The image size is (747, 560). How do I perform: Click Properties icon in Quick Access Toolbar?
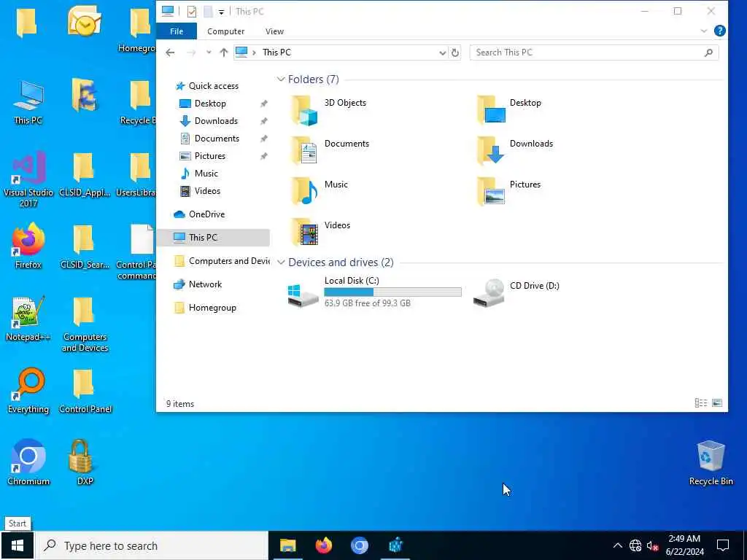click(192, 12)
